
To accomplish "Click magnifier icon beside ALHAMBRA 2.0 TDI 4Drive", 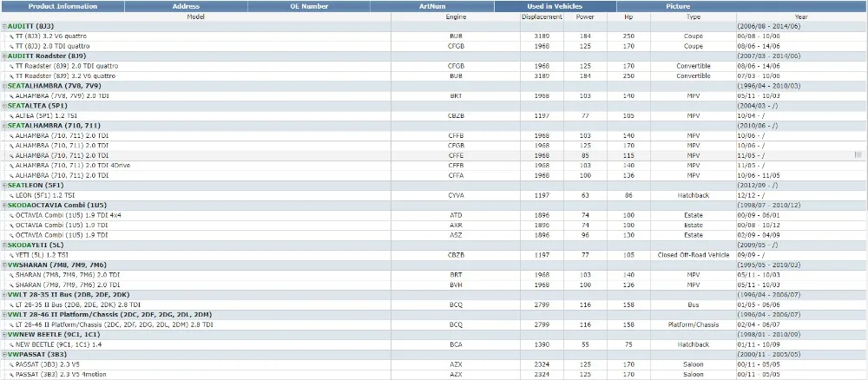I will pyautogui.click(x=11, y=166).
